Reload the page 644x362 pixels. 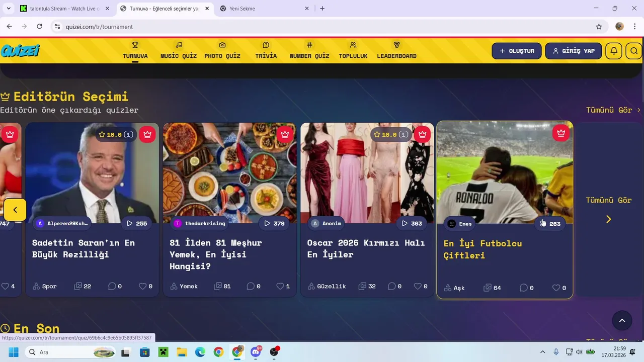tap(39, 27)
